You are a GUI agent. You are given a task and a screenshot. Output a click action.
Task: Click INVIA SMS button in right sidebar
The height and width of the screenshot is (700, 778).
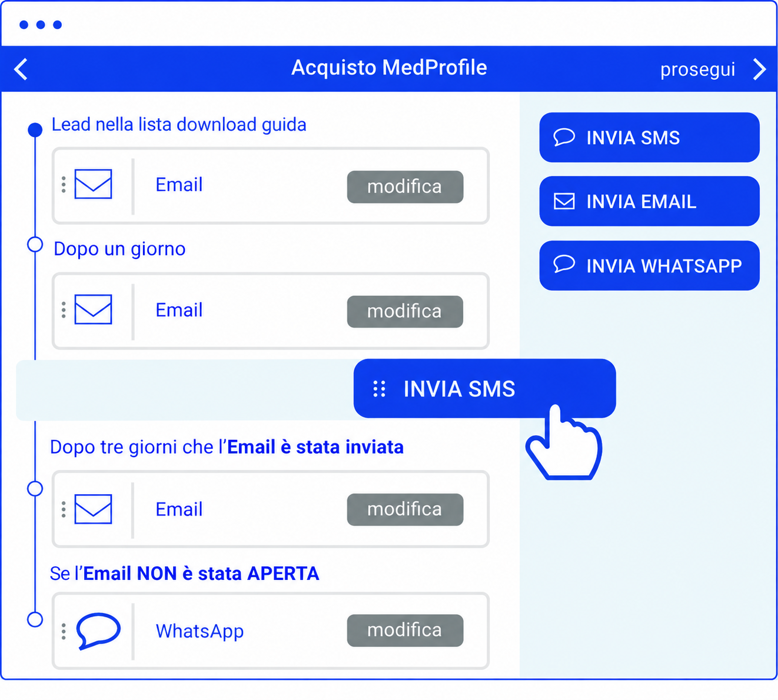click(649, 138)
